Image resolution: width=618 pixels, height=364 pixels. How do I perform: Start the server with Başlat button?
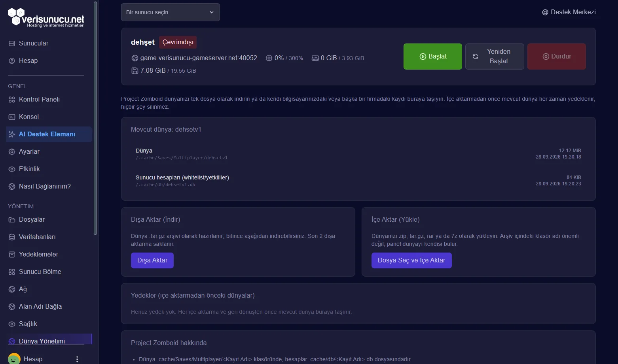(433, 57)
